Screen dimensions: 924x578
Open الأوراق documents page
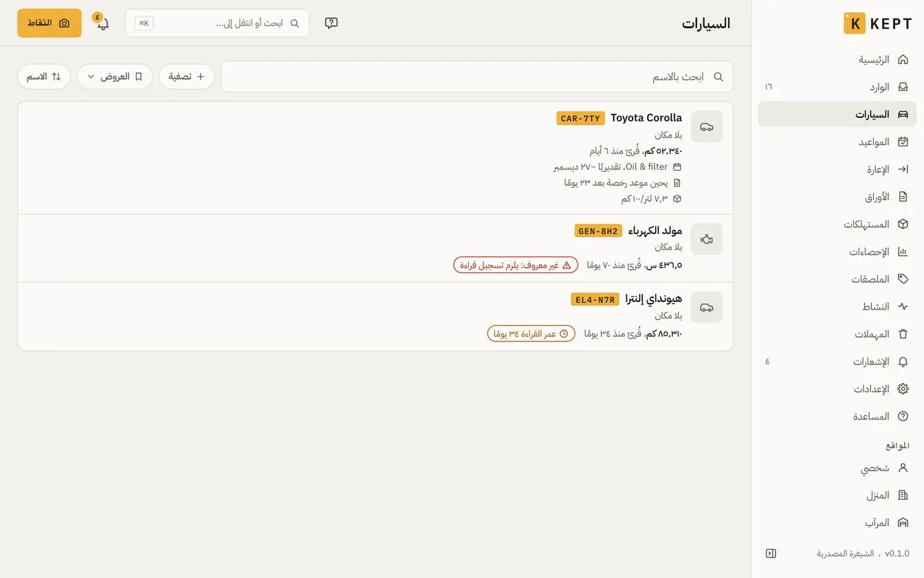point(837,197)
